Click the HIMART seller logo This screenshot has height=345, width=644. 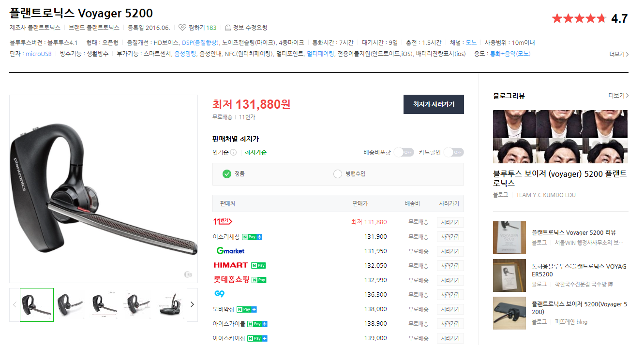(230, 265)
